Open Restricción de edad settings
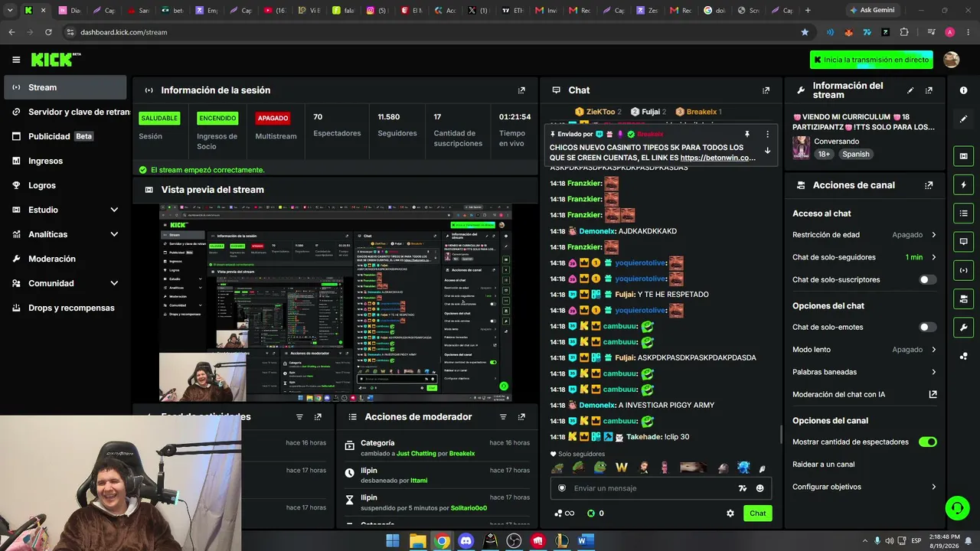 coord(864,235)
